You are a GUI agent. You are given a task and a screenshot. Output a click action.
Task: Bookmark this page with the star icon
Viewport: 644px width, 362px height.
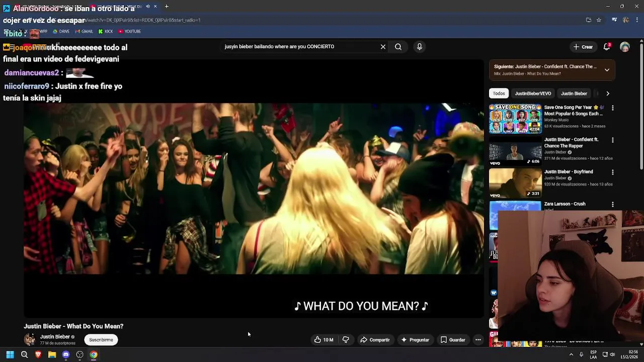click(599, 20)
